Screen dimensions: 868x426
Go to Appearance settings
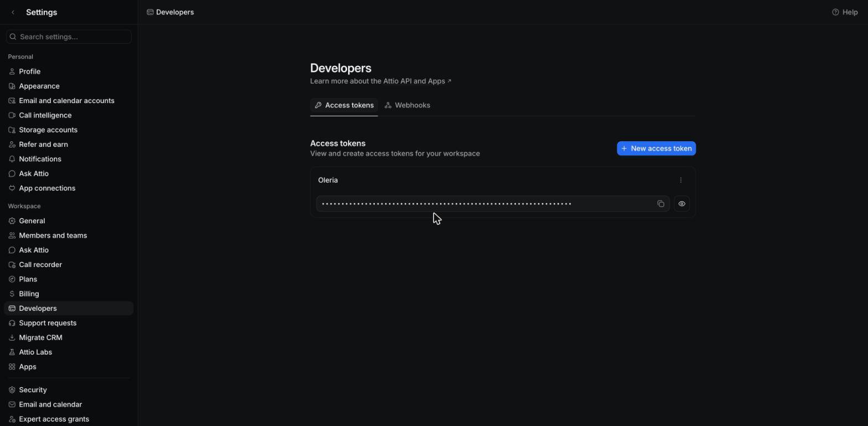tap(69, 86)
